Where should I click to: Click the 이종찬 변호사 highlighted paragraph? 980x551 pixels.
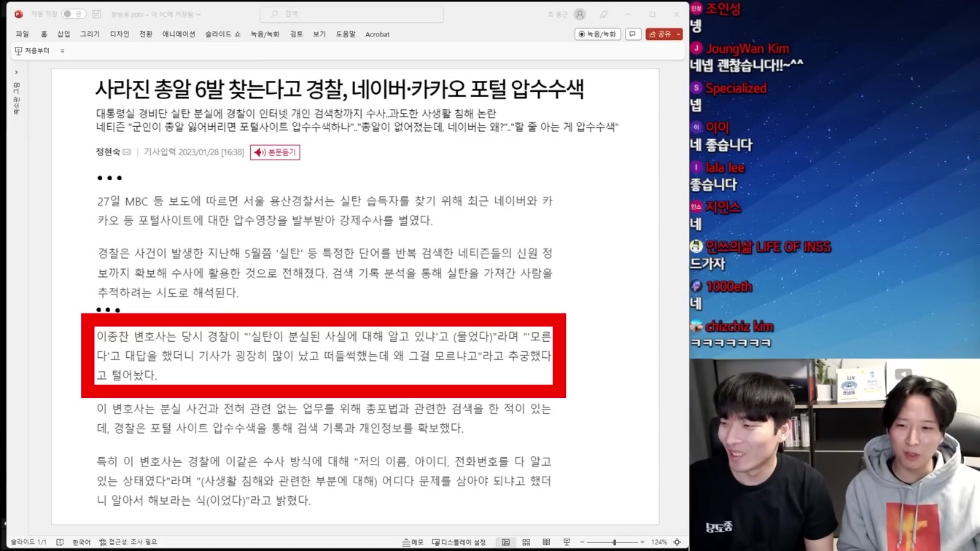click(324, 356)
